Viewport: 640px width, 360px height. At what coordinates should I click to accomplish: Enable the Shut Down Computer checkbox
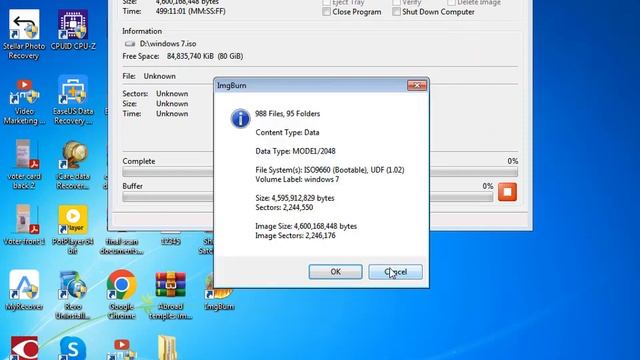(396, 12)
